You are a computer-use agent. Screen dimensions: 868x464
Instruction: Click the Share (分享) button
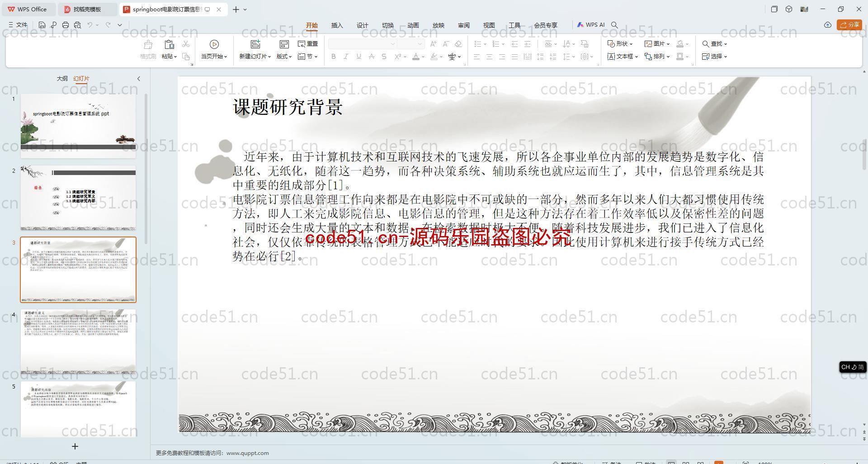coord(849,25)
